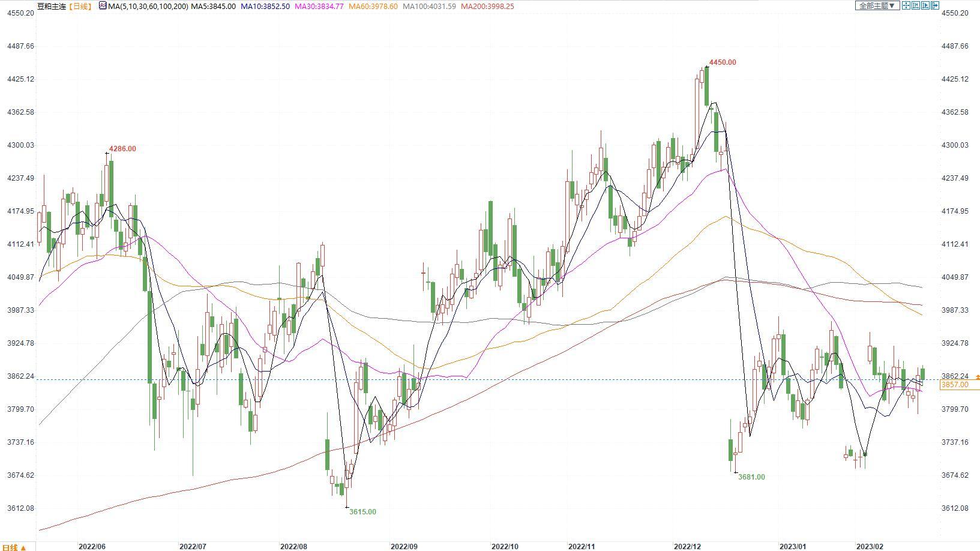Open the 全部主题 theme dropdown
This screenshot has width=980, height=551.
tap(877, 5)
